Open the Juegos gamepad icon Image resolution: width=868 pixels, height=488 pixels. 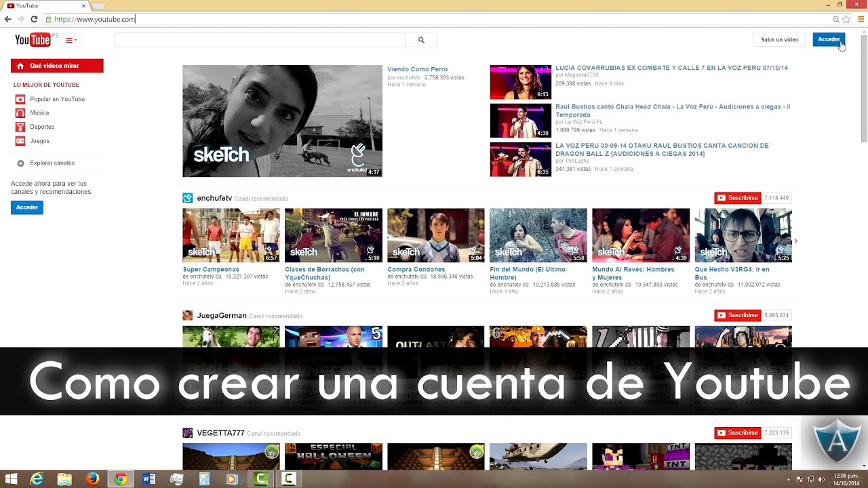coord(20,141)
